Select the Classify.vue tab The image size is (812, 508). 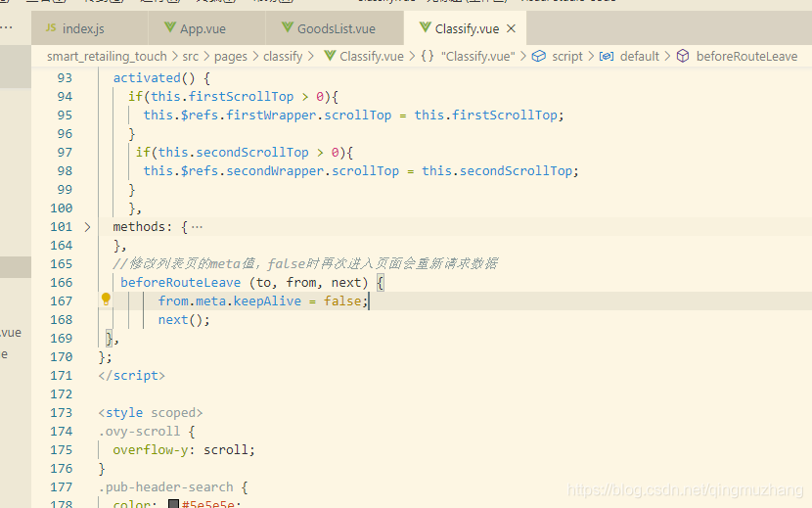click(x=467, y=28)
